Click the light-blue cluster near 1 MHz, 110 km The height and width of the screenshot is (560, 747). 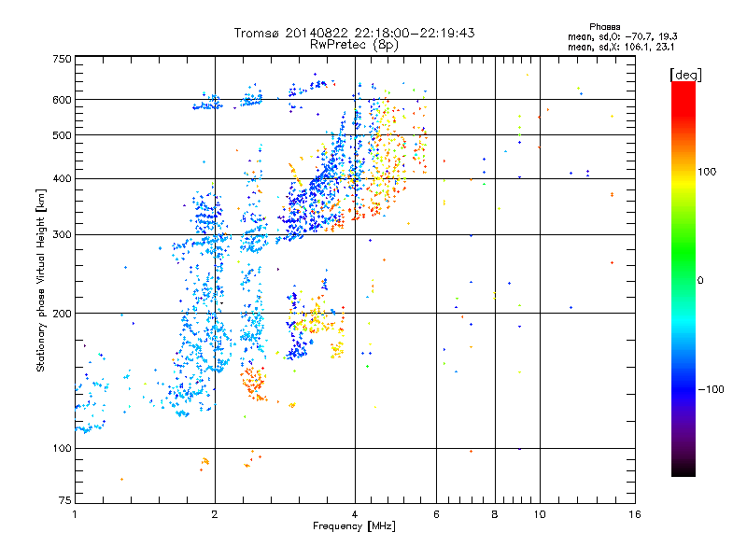[90, 427]
